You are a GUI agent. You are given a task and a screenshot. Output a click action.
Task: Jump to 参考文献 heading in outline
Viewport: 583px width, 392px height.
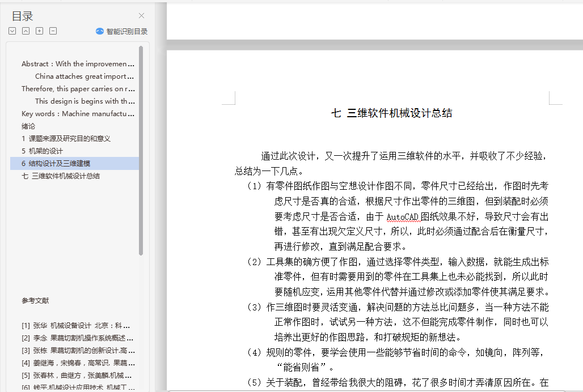tap(35, 301)
